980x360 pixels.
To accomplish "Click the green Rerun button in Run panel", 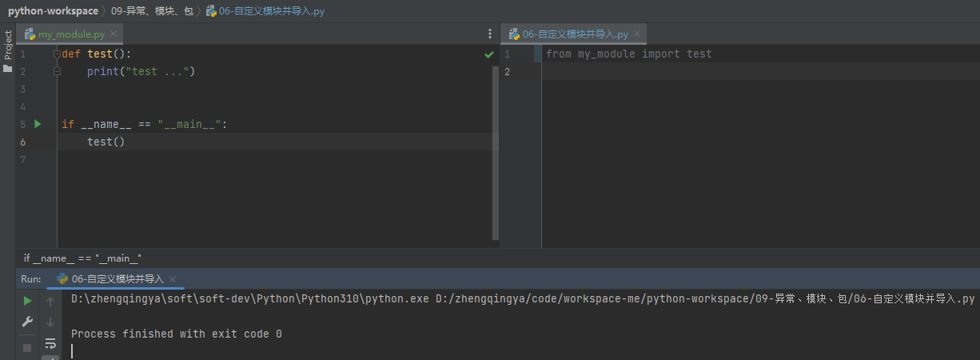I will click(27, 301).
